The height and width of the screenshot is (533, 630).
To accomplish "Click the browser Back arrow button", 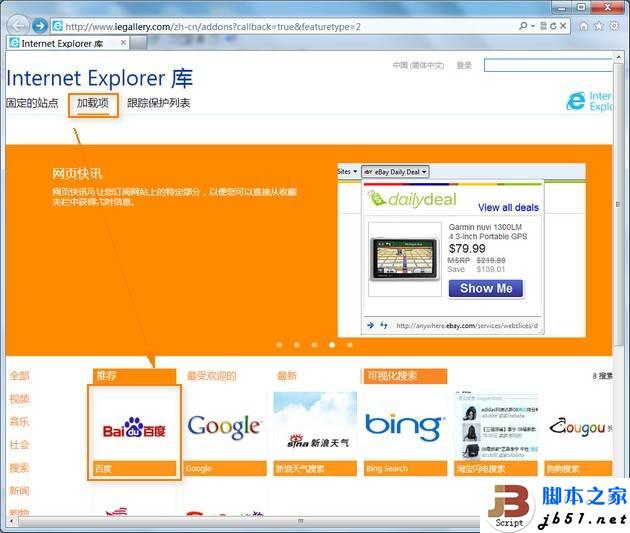I will pos(18,26).
